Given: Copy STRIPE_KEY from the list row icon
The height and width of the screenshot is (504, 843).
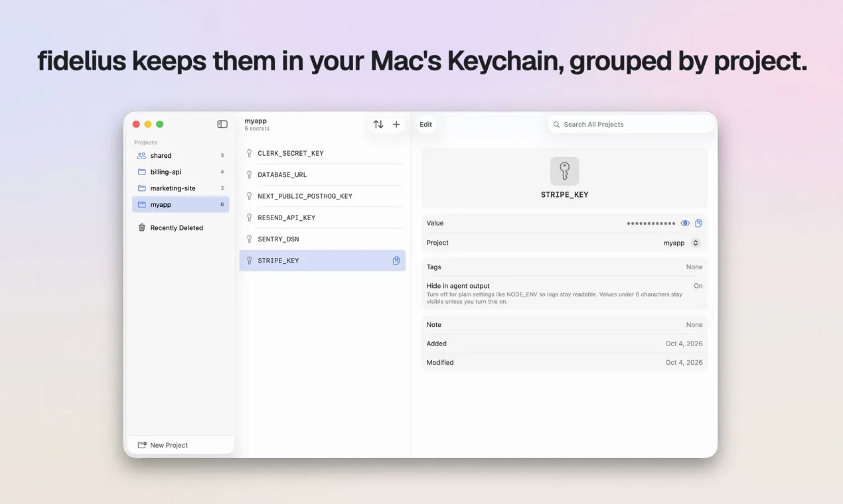Looking at the screenshot, I should pos(396,261).
